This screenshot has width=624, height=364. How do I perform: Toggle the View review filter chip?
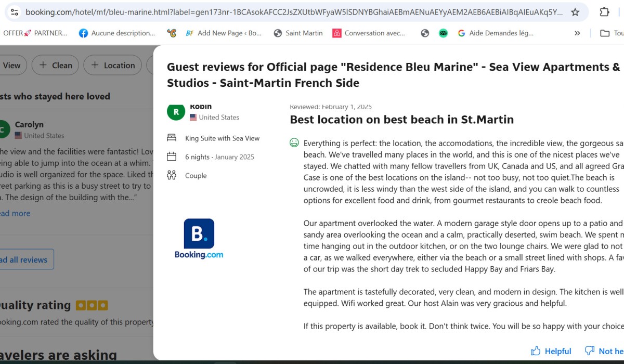[x=11, y=66]
